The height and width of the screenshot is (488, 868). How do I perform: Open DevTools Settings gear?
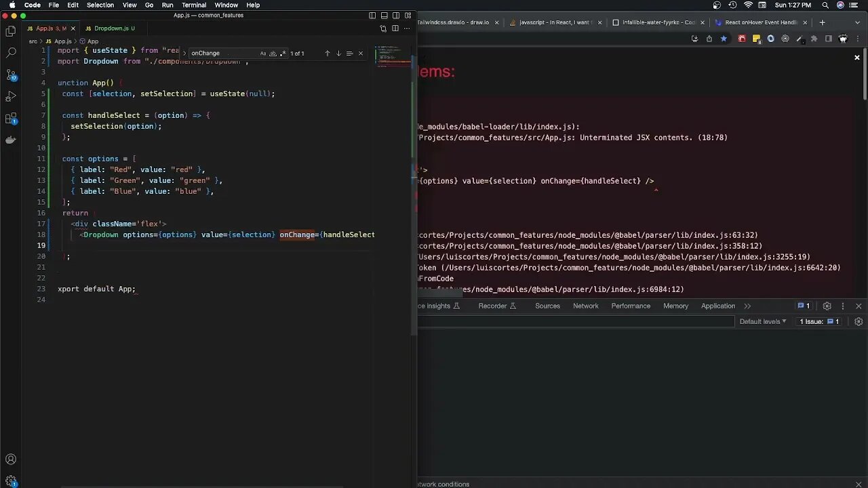[x=827, y=306]
